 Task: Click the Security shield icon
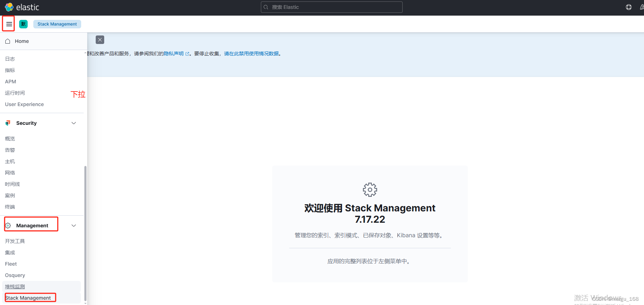point(8,123)
